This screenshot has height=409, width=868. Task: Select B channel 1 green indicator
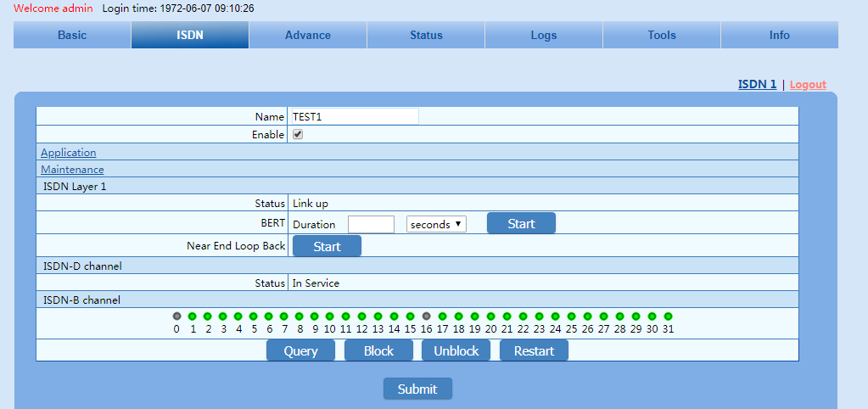193,316
